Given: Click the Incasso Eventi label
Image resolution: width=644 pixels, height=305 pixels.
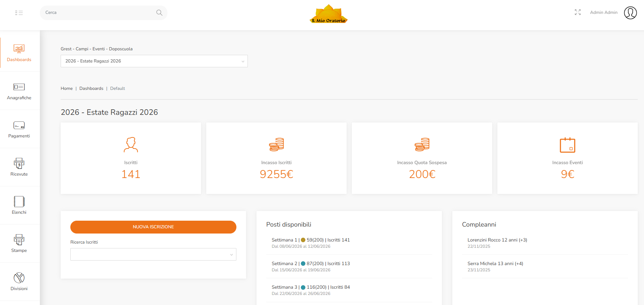Looking at the screenshot, I should tap(567, 163).
